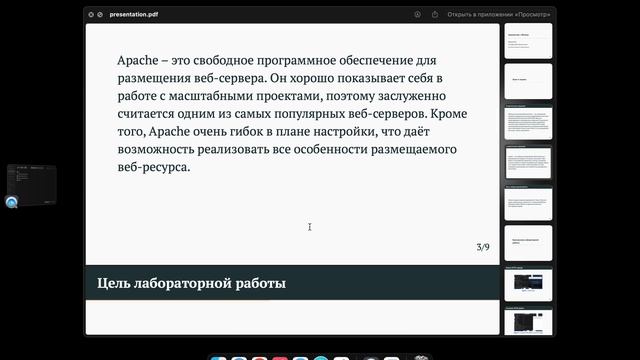The width and height of the screenshot is (640, 360).
Task: Select the sixth page thumbnail in sidebar
Action: 528,243
